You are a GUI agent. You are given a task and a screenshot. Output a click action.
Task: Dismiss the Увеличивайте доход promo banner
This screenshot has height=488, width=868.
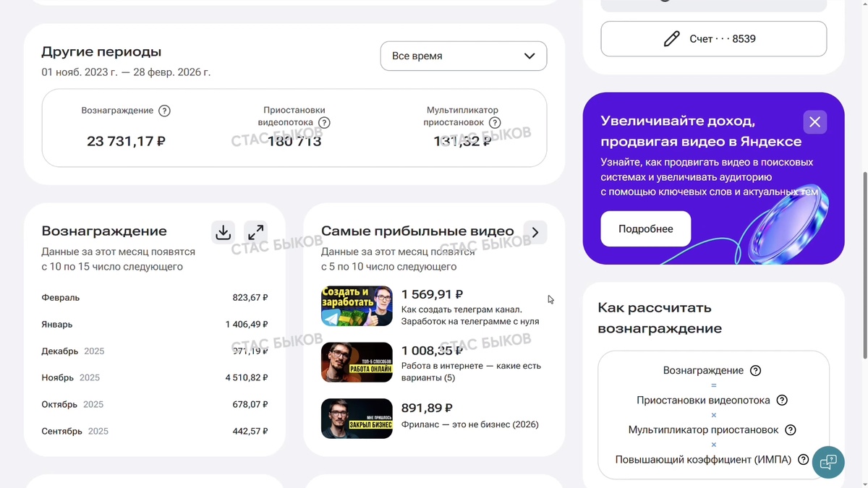point(814,121)
